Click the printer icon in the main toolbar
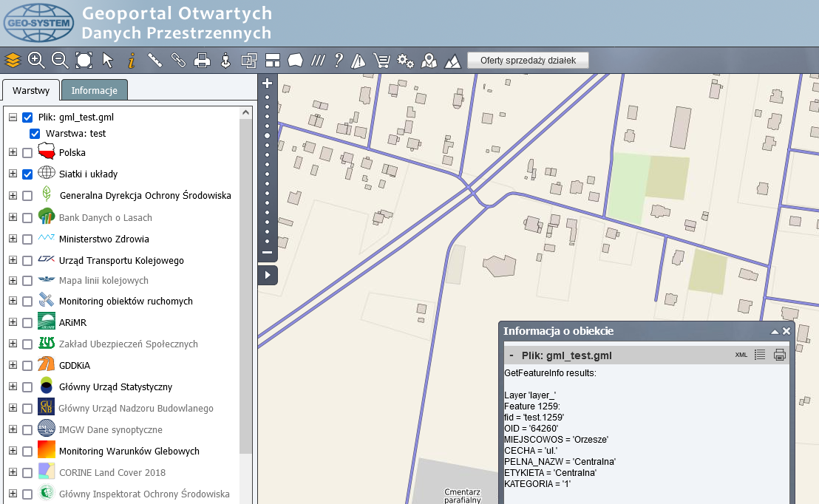This screenshot has width=819, height=504. click(x=202, y=61)
